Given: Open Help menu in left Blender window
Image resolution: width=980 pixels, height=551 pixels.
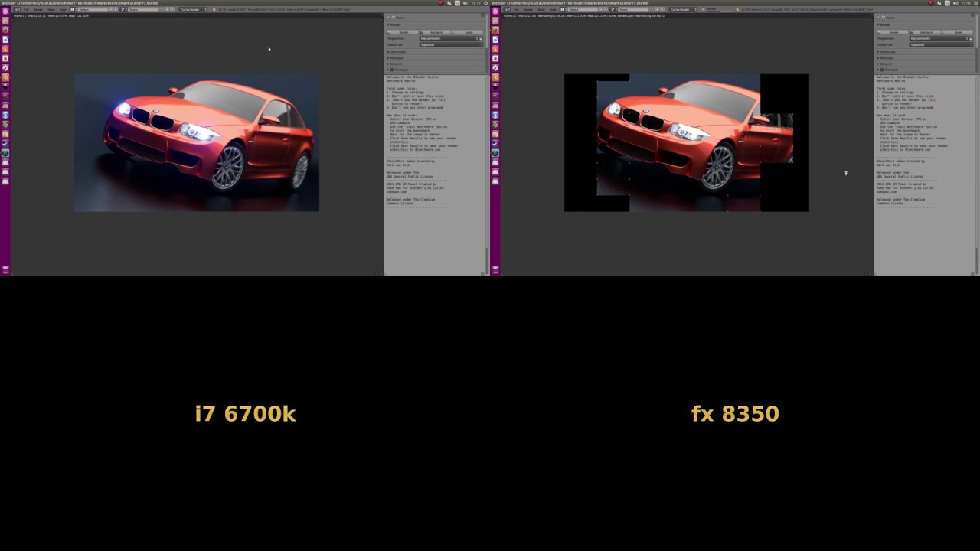Looking at the screenshot, I should coord(62,9).
